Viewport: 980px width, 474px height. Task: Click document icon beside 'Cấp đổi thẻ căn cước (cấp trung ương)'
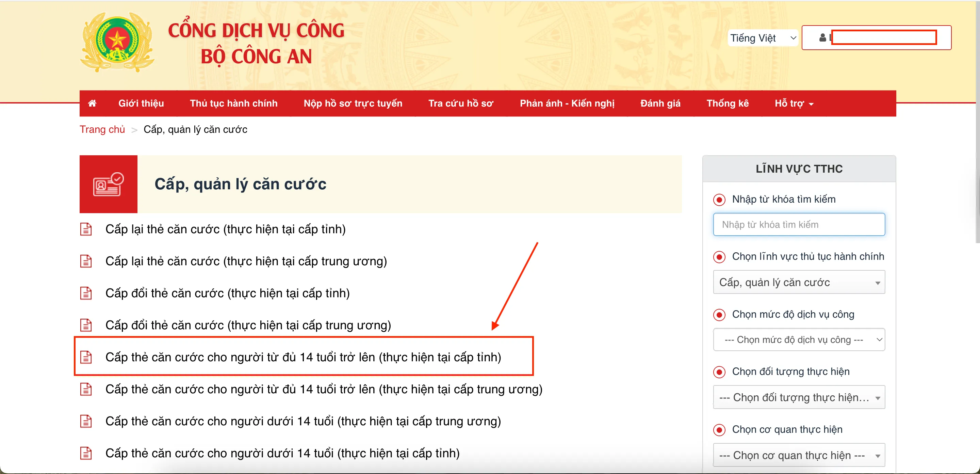tap(86, 325)
